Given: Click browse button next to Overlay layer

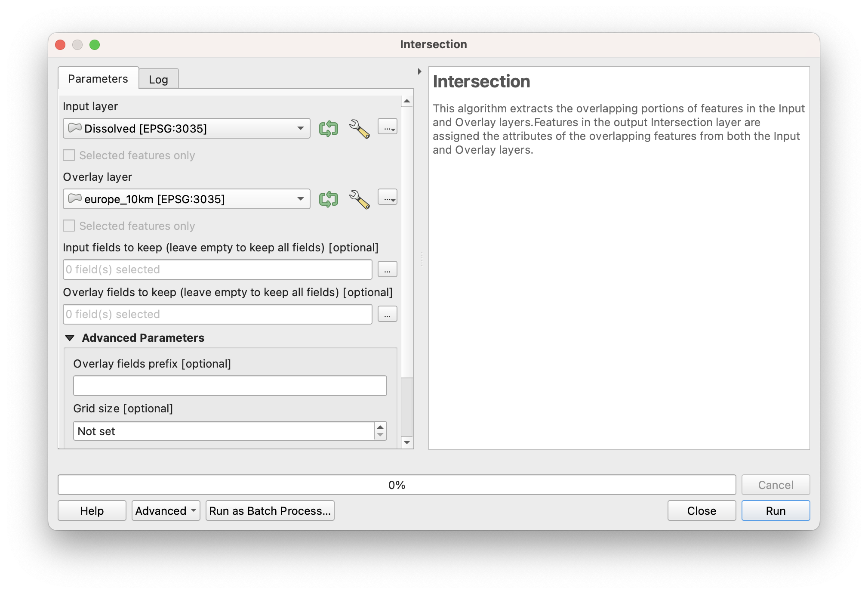Looking at the screenshot, I should [387, 197].
